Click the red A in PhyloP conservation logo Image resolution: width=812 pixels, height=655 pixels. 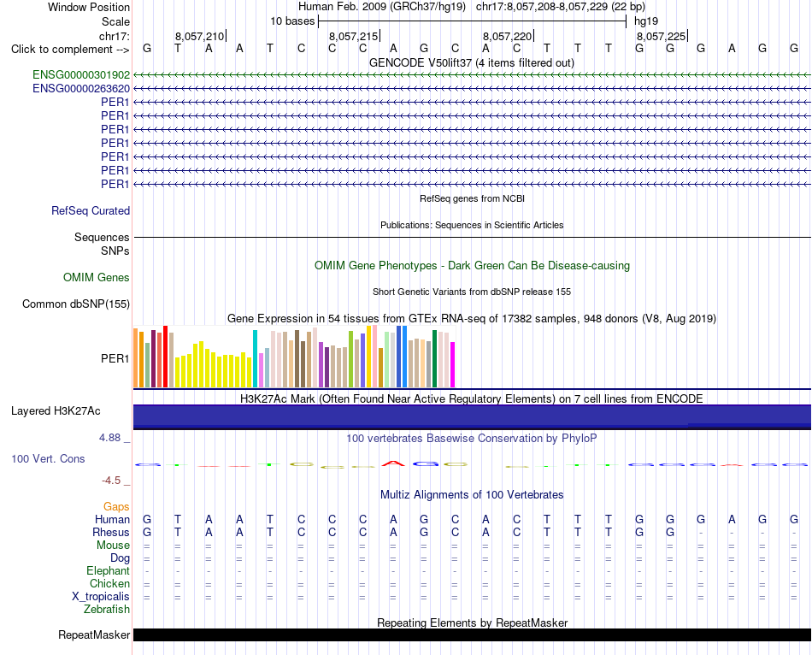click(393, 463)
